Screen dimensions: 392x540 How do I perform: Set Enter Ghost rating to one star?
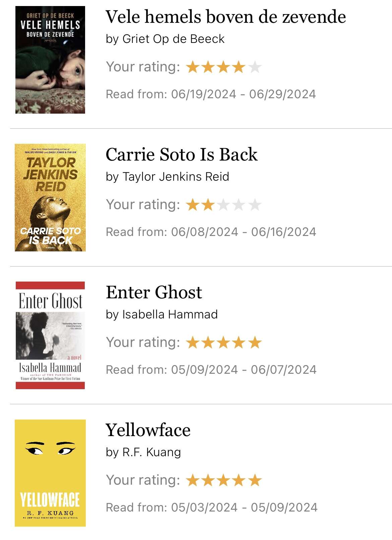(193, 343)
